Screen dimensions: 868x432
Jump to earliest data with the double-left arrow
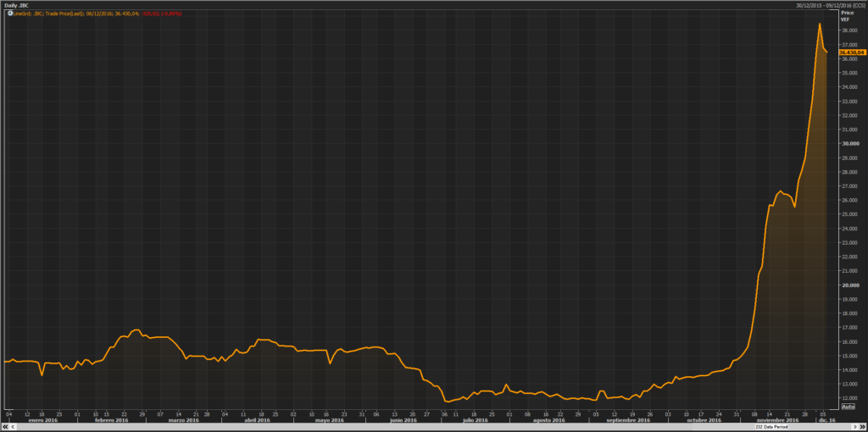point(6,427)
